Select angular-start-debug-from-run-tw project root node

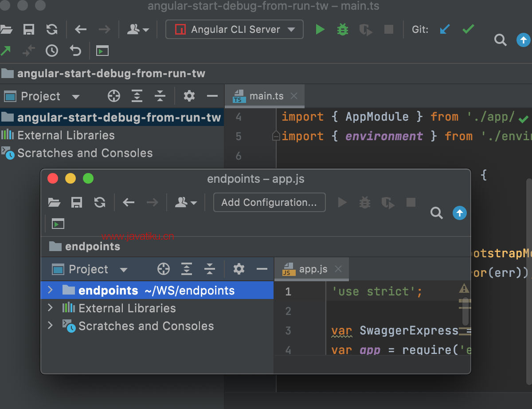[112, 118]
